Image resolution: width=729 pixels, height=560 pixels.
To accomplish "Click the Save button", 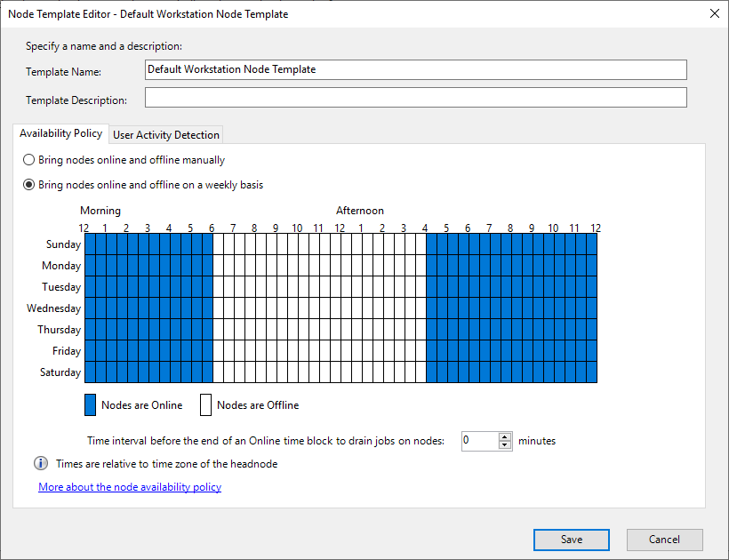I will (571, 540).
